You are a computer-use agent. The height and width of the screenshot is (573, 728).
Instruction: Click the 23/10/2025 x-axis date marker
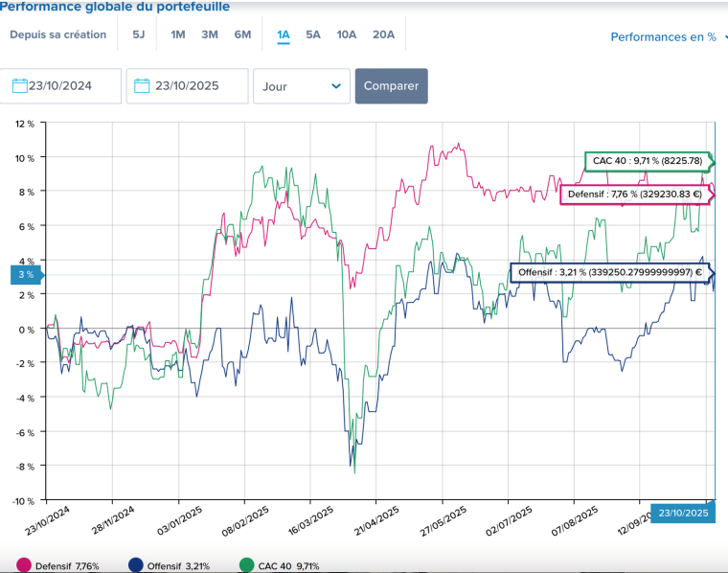click(x=683, y=513)
